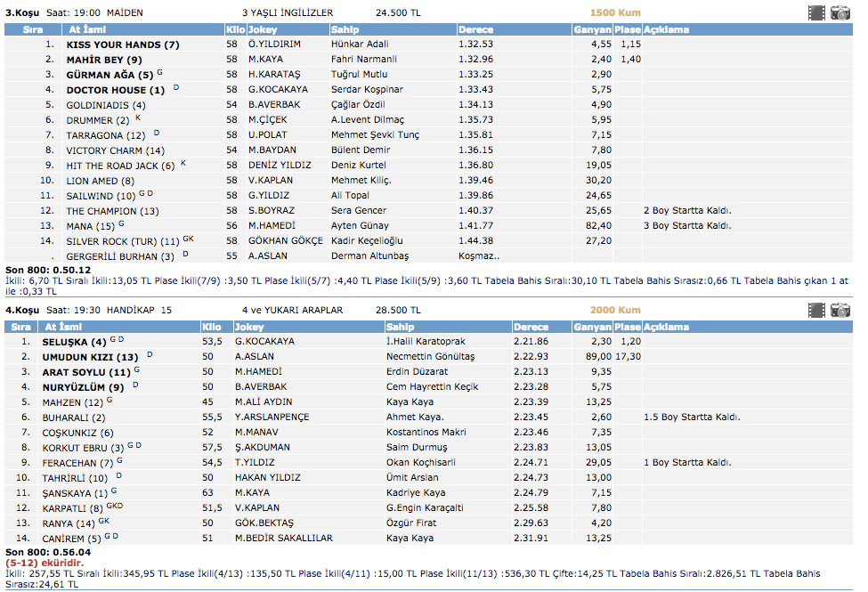The width and height of the screenshot is (868, 592).
Task: Open GERGERİLİ BURHAN horse entry
Action: [x=119, y=256]
